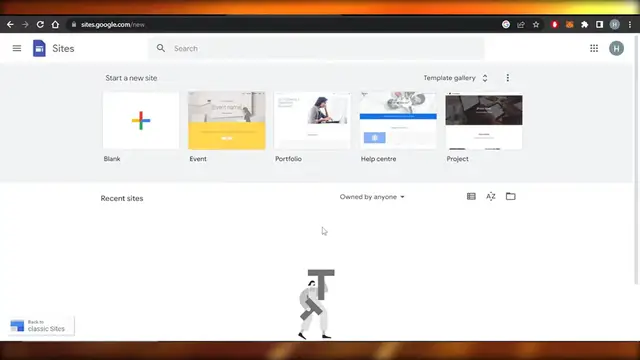Screen dimensions: 640x360
Task: Go back to classic Sites
Action: click(41, 326)
